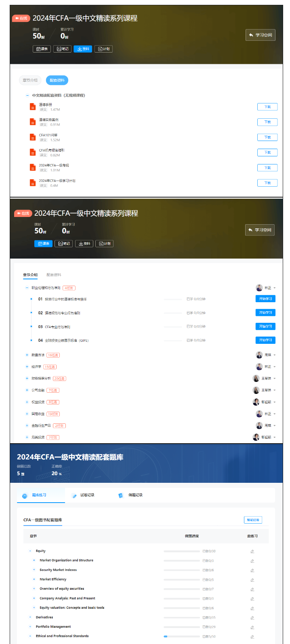Expand the 固定收益 chapter
This screenshot has width=290, height=644.
point(27,414)
